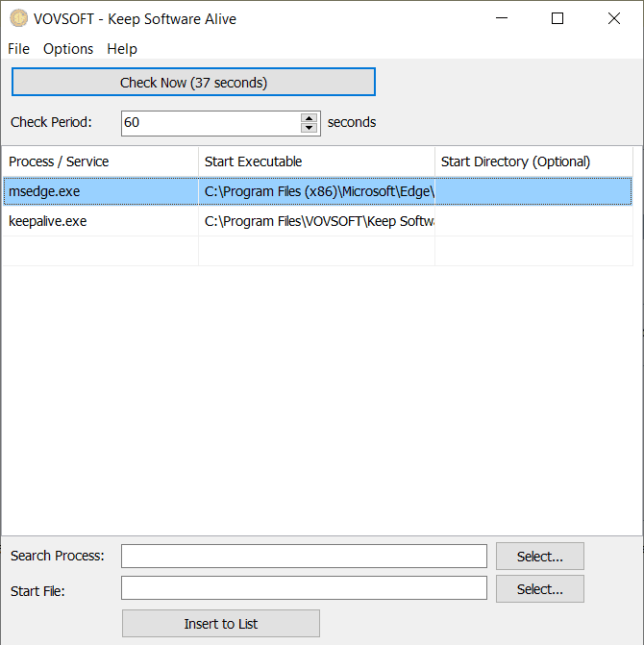The height and width of the screenshot is (645, 644).
Task: Click the Check Now button
Action: (194, 83)
